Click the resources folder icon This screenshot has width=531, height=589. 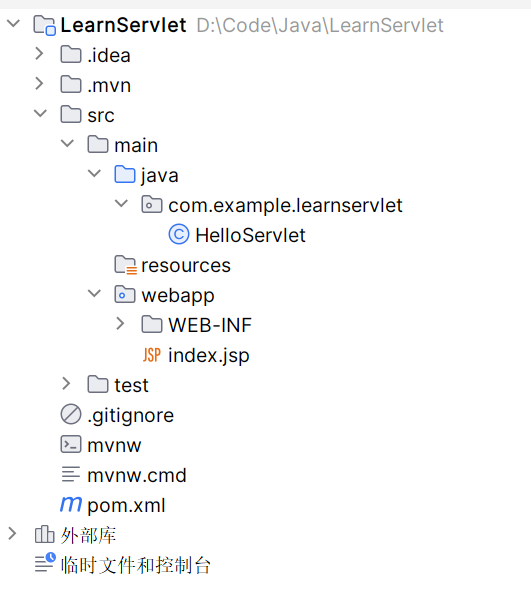point(125,265)
